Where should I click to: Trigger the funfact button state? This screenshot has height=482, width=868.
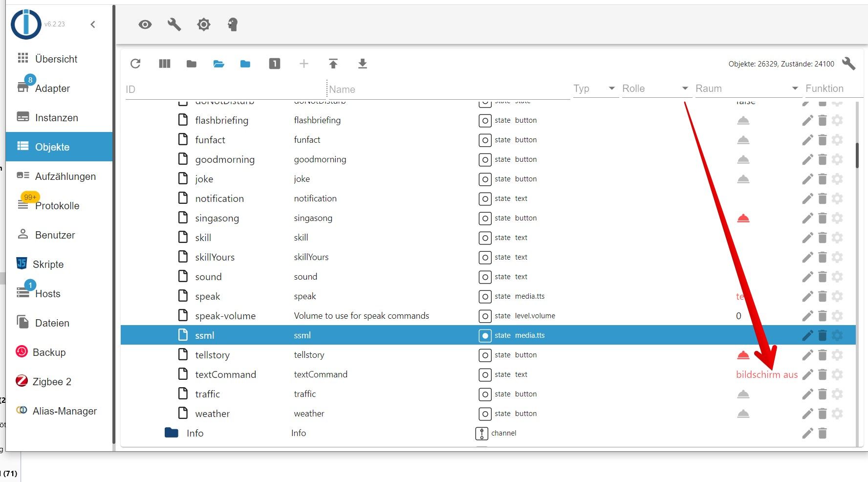pyautogui.click(x=743, y=140)
